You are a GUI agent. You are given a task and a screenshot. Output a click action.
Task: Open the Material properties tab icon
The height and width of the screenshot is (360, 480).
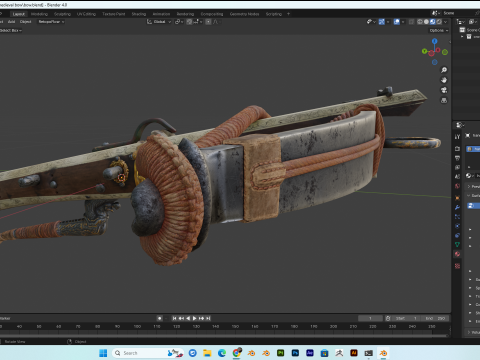click(457, 254)
